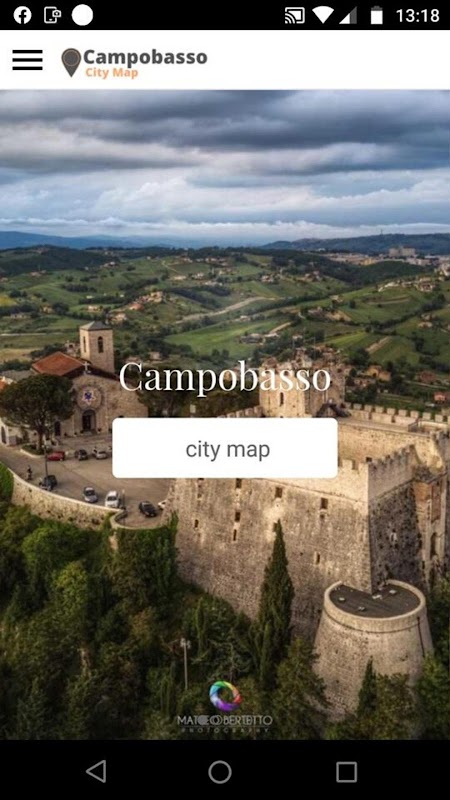Click the Campobasso header logo title
Screen dimensions: 450x800
[145, 57]
